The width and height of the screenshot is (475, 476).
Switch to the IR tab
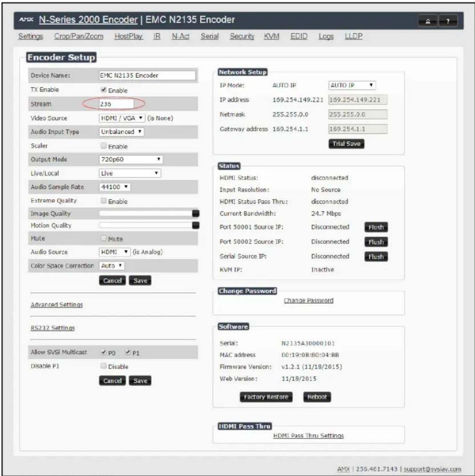click(157, 36)
